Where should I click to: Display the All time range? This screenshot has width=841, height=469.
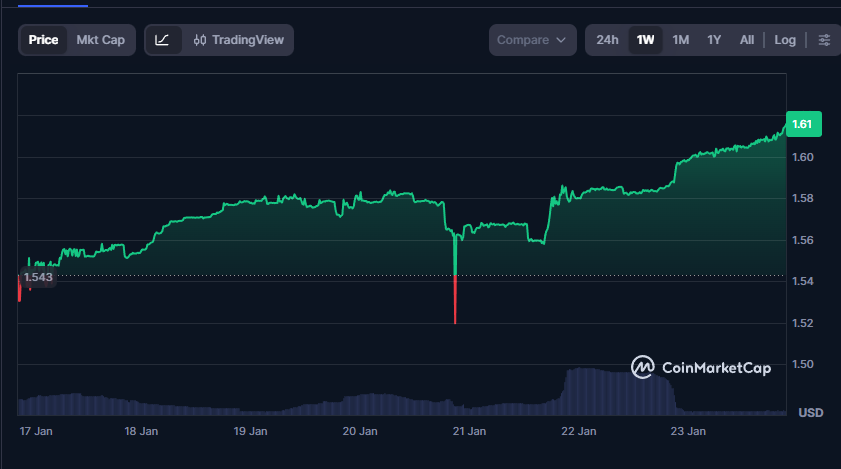747,40
